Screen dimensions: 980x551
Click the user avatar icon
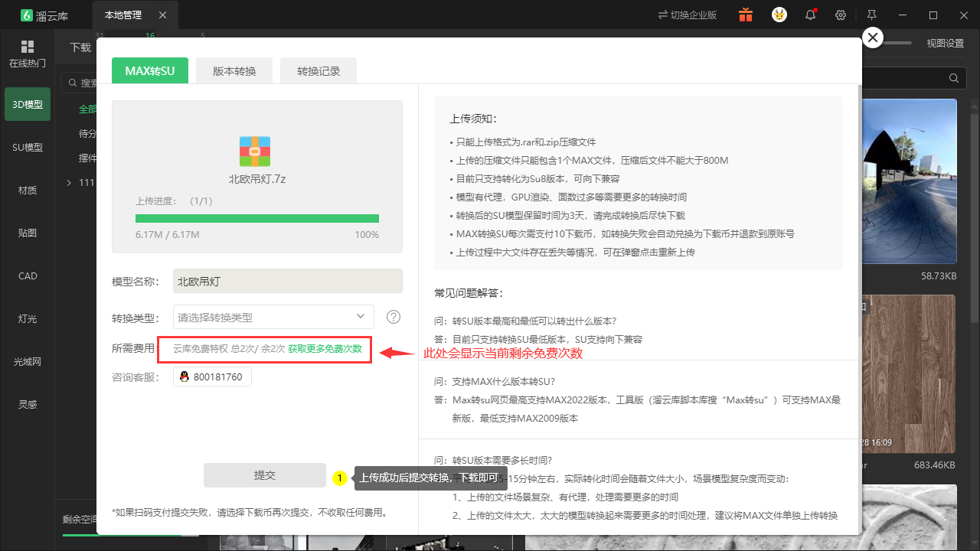pyautogui.click(x=779, y=15)
